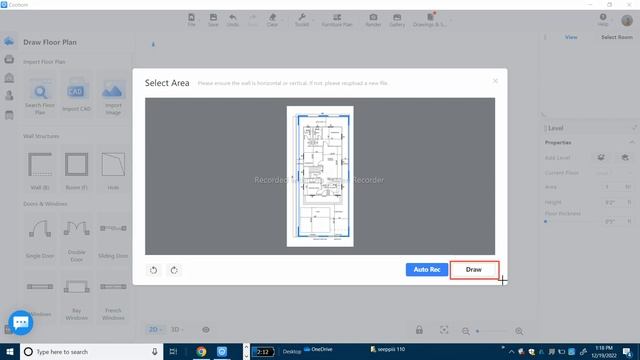
Task: Open Task View on the taskbar
Action: point(173,351)
